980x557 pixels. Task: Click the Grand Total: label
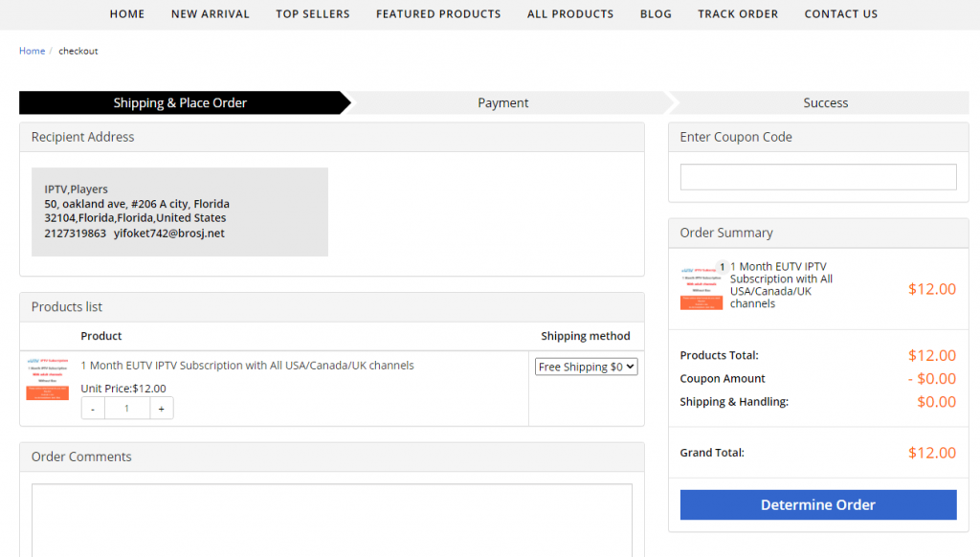pos(712,453)
